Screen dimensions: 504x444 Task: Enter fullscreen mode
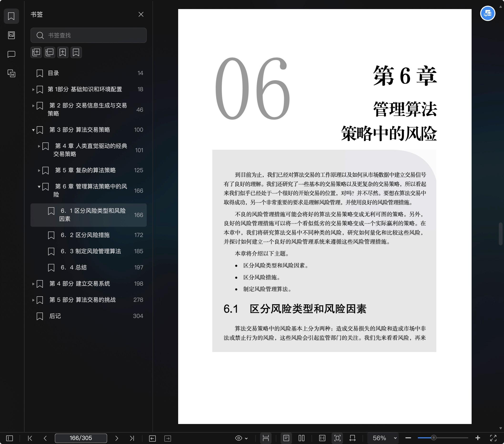[x=493, y=438]
